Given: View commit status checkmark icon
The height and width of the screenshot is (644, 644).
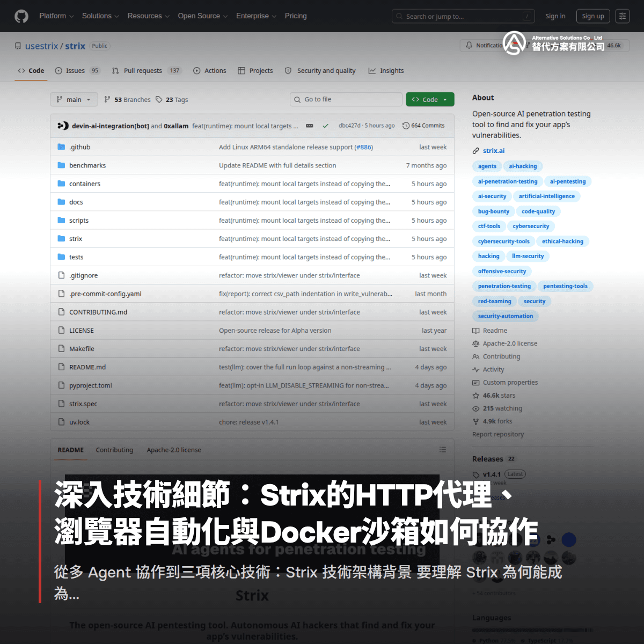Looking at the screenshot, I should click(325, 126).
